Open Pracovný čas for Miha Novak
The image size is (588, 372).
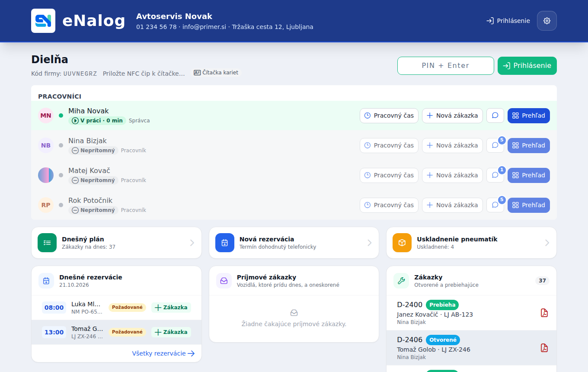tap(389, 115)
